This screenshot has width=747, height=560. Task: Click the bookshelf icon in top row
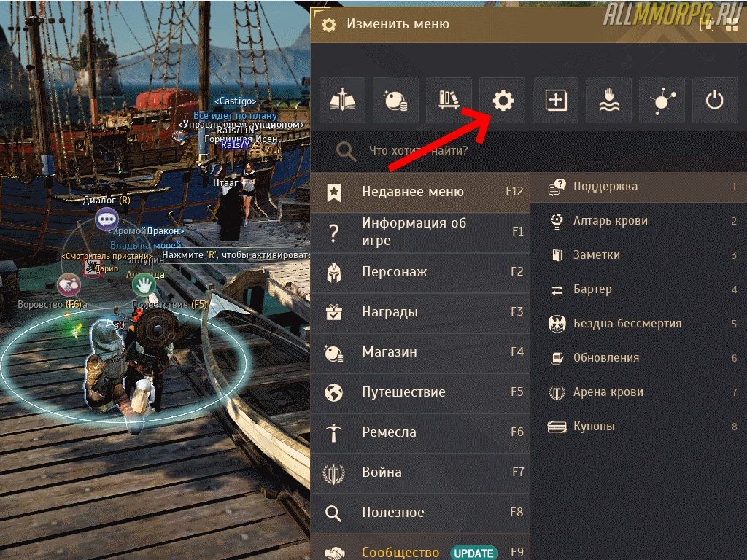(449, 101)
